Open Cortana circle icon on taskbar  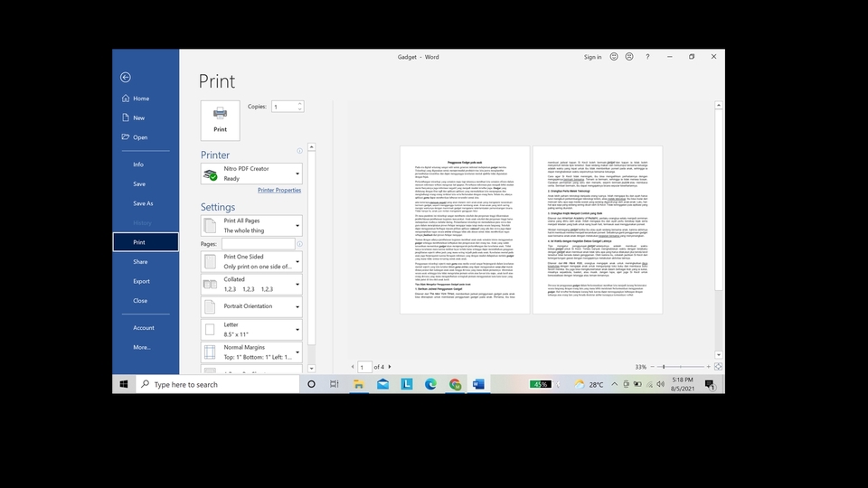(311, 384)
